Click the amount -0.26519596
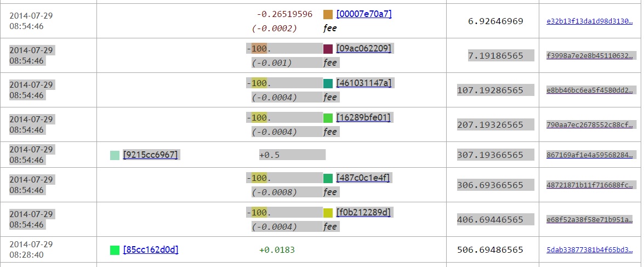The height and width of the screenshot is (267, 644). coord(284,14)
